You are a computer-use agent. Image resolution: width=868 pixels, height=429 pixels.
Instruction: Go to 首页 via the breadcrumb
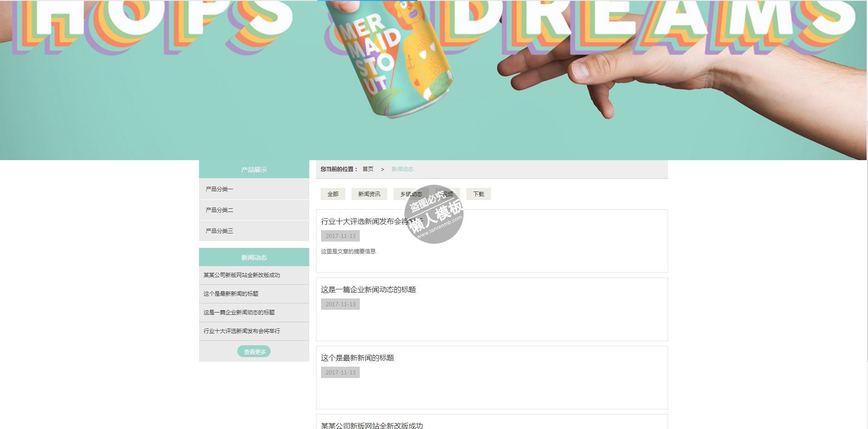pyautogui.click(x=368, y=169)
